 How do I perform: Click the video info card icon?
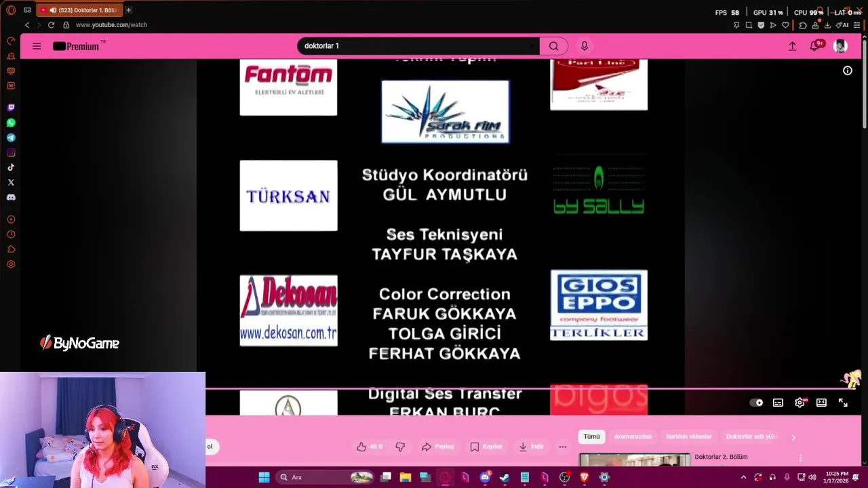point(848,70)
